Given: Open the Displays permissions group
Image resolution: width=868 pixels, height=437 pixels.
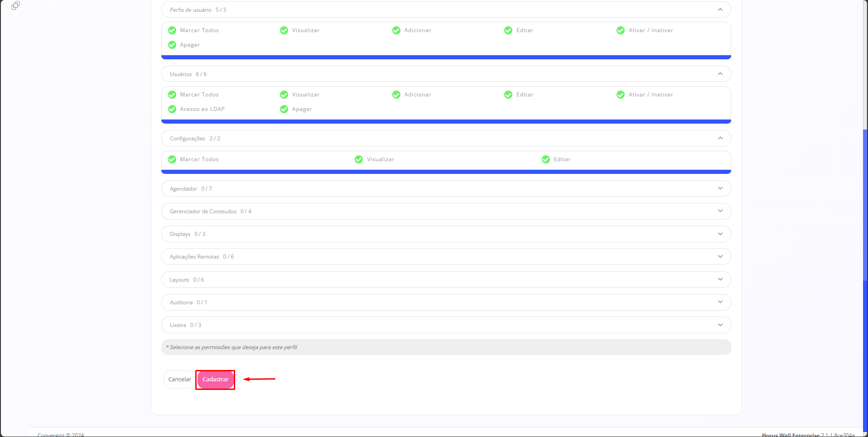Looking at the screenshot, I should 720,234.
